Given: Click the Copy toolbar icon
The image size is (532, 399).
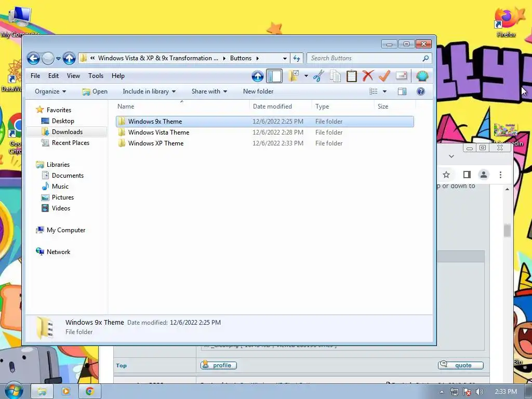Looking at the screenshot, I should click(x=335, y=76).
